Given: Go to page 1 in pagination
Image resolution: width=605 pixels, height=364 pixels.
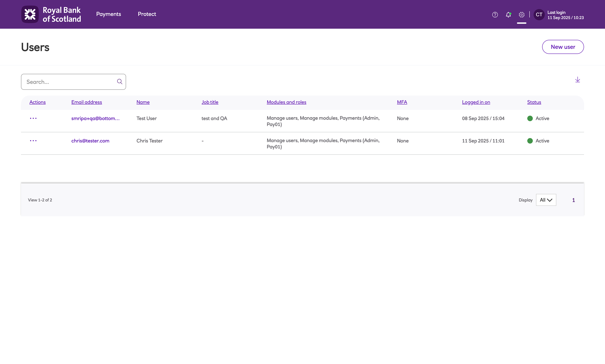Looking at the screenshot, I should pyautogui.click(x=573, y=200).
